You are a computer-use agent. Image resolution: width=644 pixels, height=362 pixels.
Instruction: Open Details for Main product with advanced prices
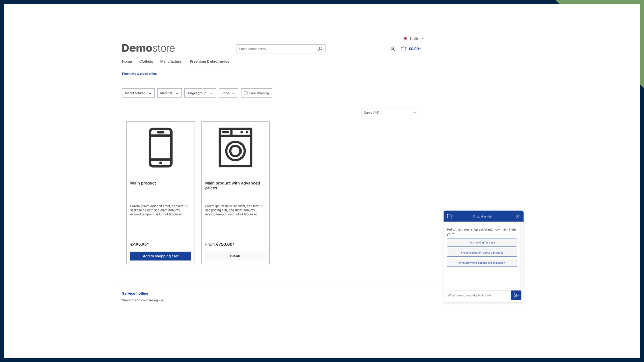tap(235, 256)
